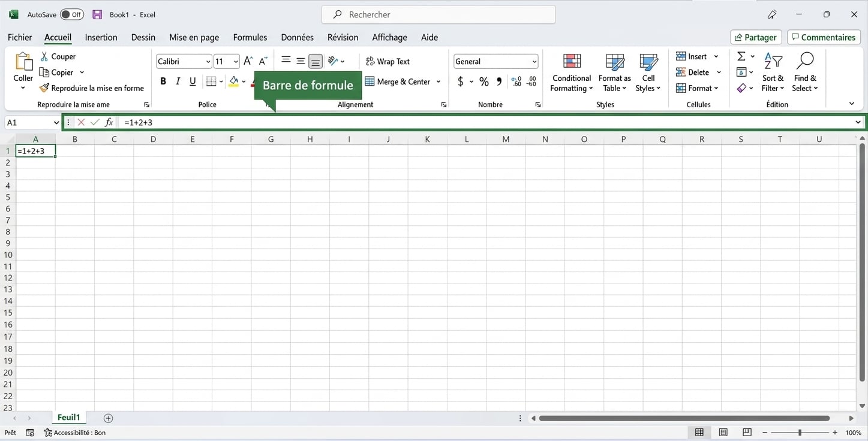The height and width of the screenshot is (441, 868).
Task: Apply currency dollar format
Action: [x=460, y=81]
